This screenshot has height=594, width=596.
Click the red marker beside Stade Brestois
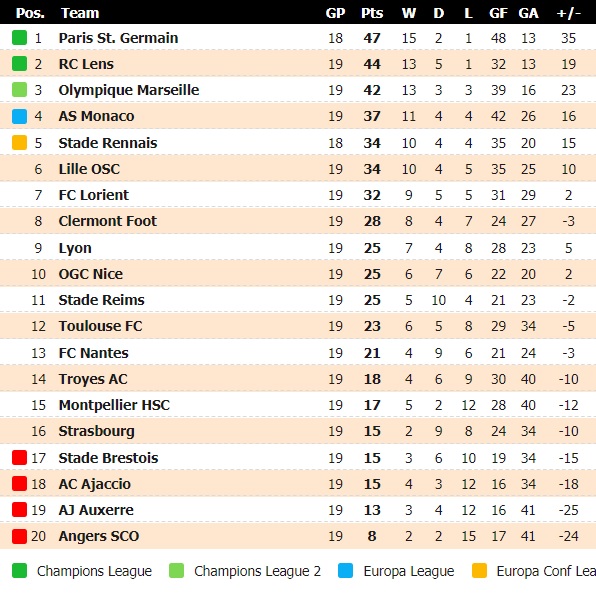pyautogui.click(x=19, y=458)
